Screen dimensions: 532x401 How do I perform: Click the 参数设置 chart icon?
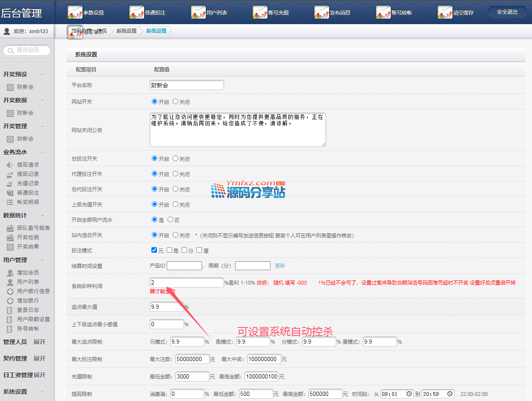click(x=75, y=12)
